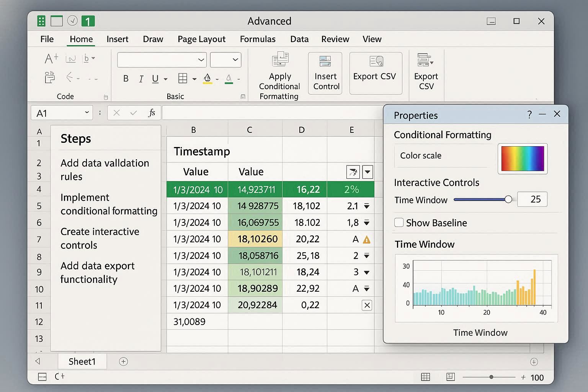Screen dimensions: 588x392
Task: Click the Sheet1 tab label
Action: pyautogui.click(x=82, y=361)
